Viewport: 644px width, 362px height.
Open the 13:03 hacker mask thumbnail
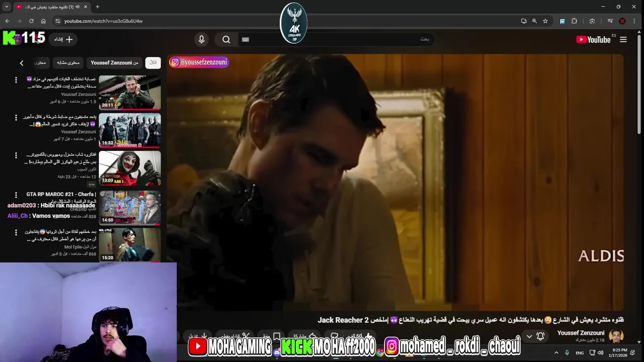(130, 168)
